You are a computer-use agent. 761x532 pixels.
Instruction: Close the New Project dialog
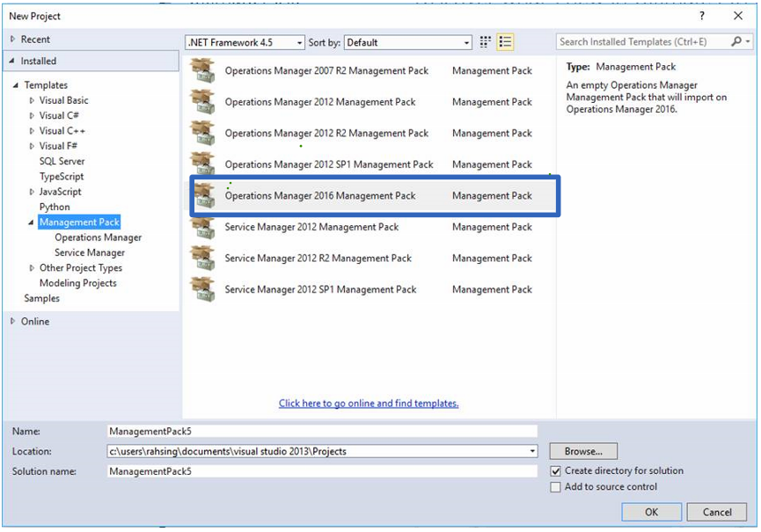coord(738,16)
